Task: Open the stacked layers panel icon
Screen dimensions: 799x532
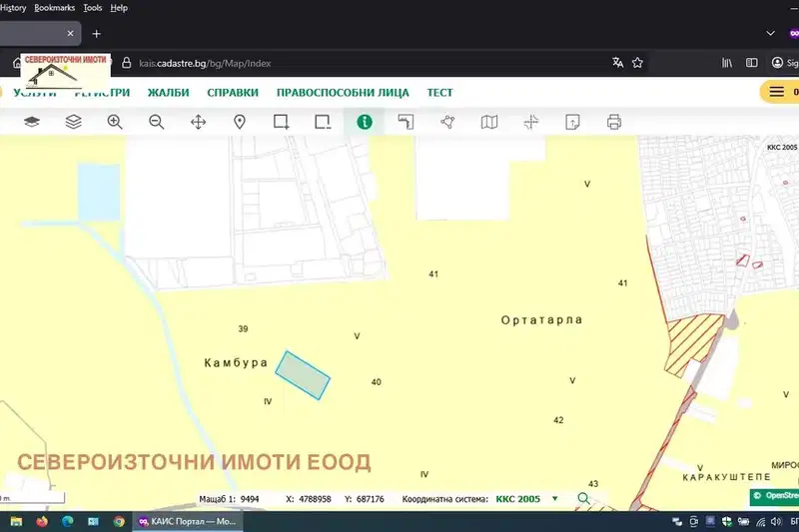Action: tap(73, 122)
